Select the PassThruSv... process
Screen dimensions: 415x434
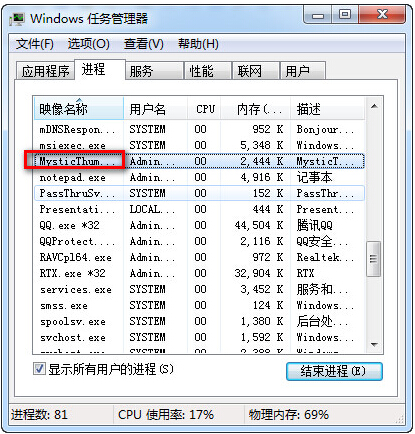click(199, 193)
